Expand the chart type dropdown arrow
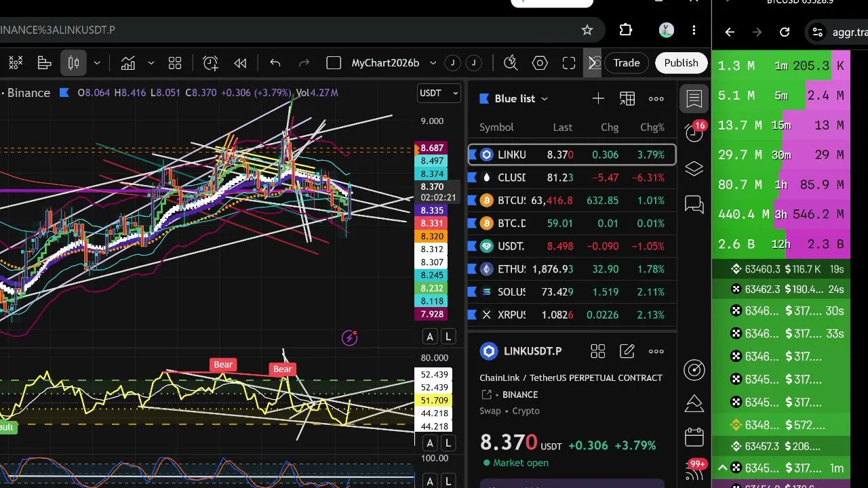Viewport: 868px width, 488px height. [97, 63]
